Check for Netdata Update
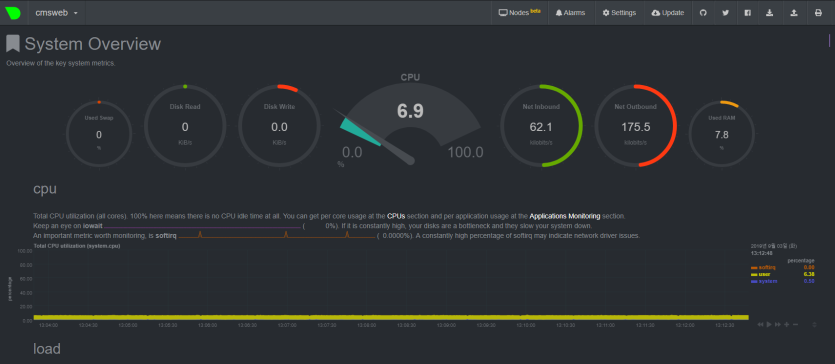 pos(668,13)
